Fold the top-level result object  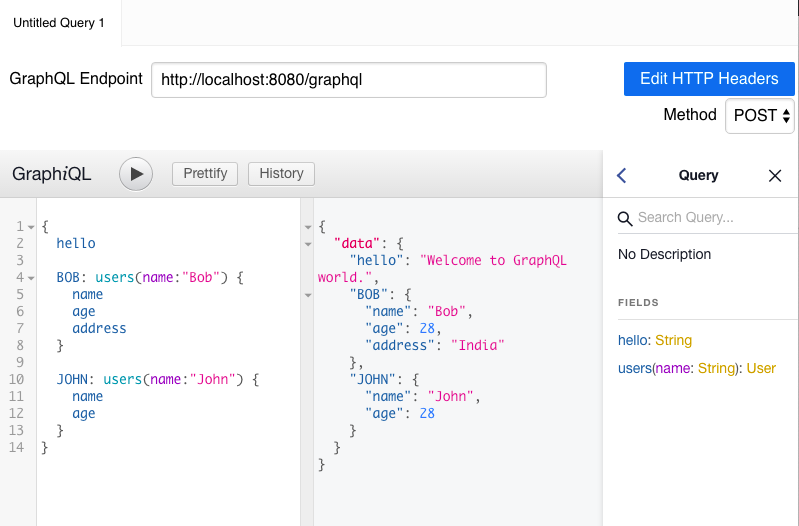(308, 227)
